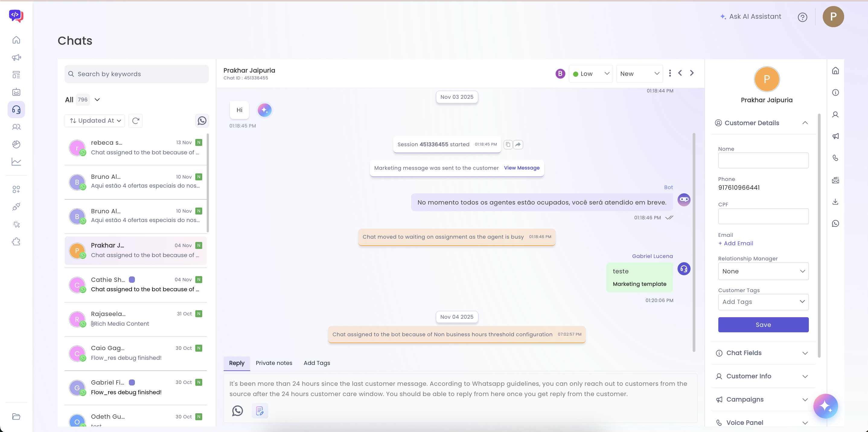Open the Low priority dropdown
This screenshot has width=868, height=432.
[x=591, y=73]
